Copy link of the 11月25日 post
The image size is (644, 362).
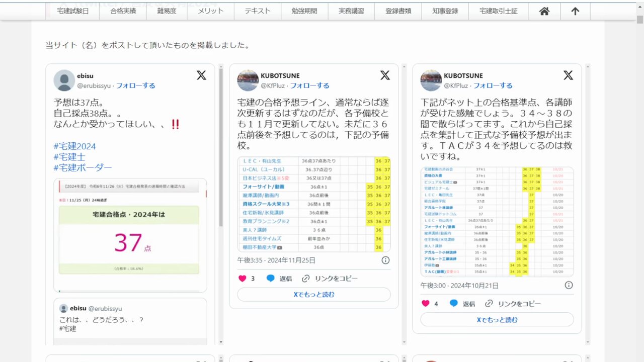point(330,279)
